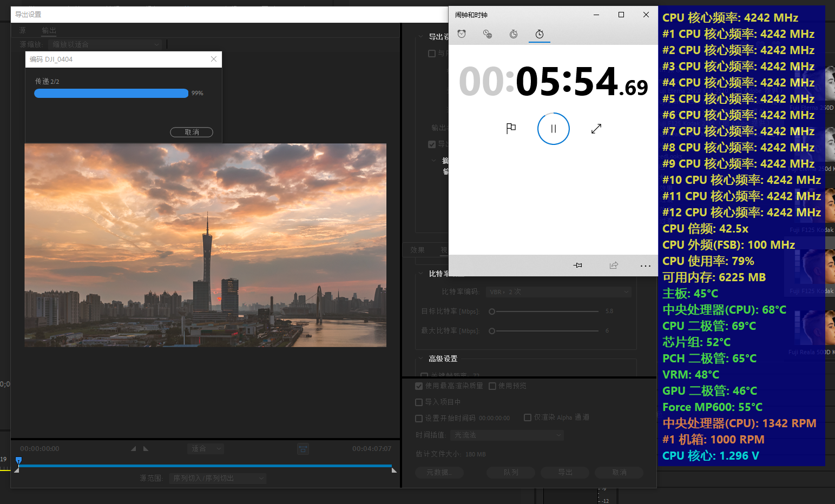Adjust the 目标比特率 slider handle

pyautogui.click(x=492, y=311)
